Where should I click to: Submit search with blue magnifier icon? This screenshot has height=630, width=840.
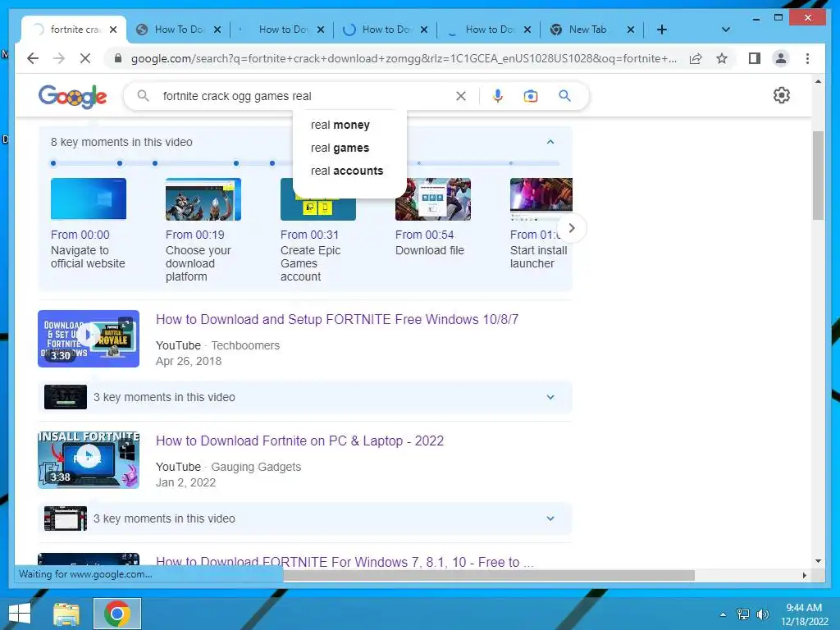coord(564,96)
